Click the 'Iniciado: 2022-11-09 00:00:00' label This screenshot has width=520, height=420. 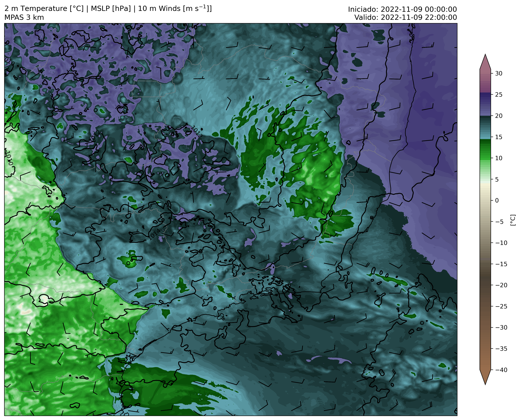(x=402, y=9)
